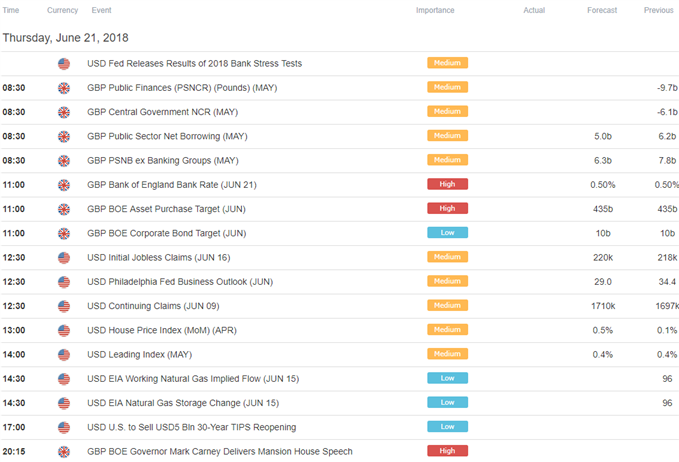679x462 pixels.
Task: Click the Thursday, June 21, 2018 date heading
Action: [65, 38]
